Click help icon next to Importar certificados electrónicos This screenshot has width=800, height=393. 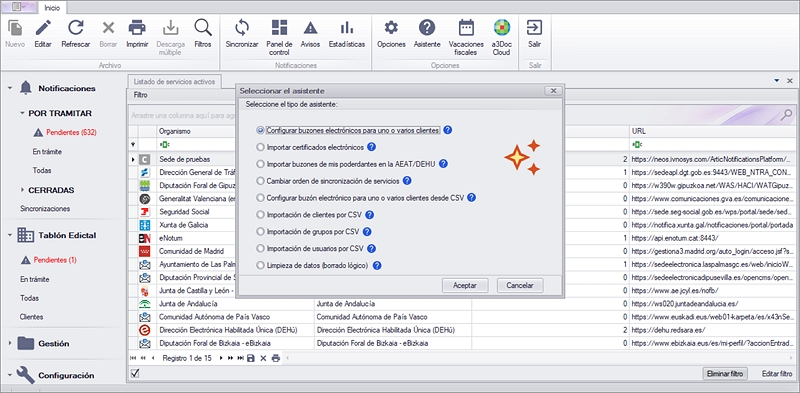pyautogui.click(x=371, y=147)
